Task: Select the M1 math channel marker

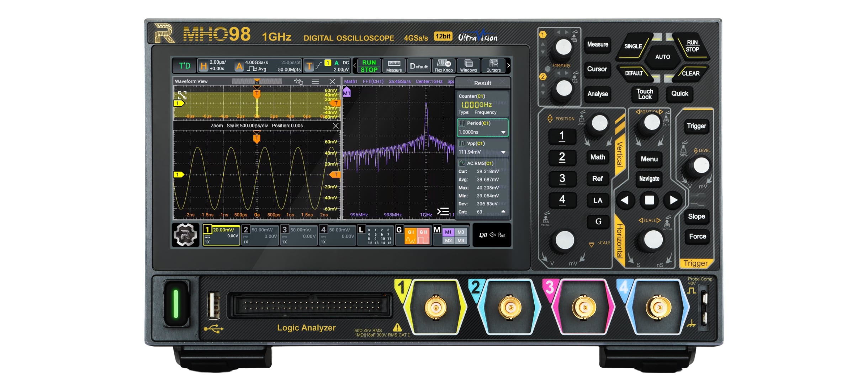Action: pos(346,93)
